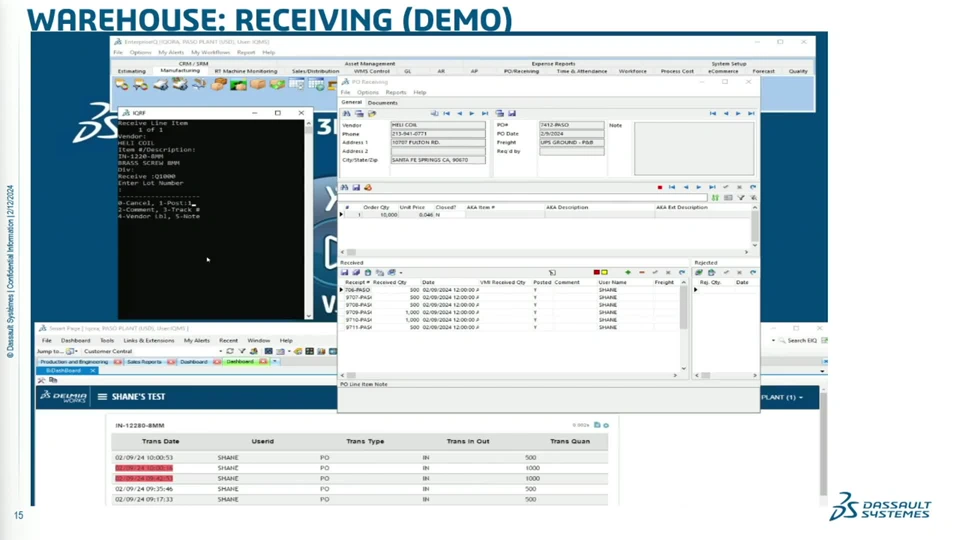Open File menu in EnterpriseIQ window
Image resolution: width=960 pixels, height=540 pixels.
tap(118, 53)
